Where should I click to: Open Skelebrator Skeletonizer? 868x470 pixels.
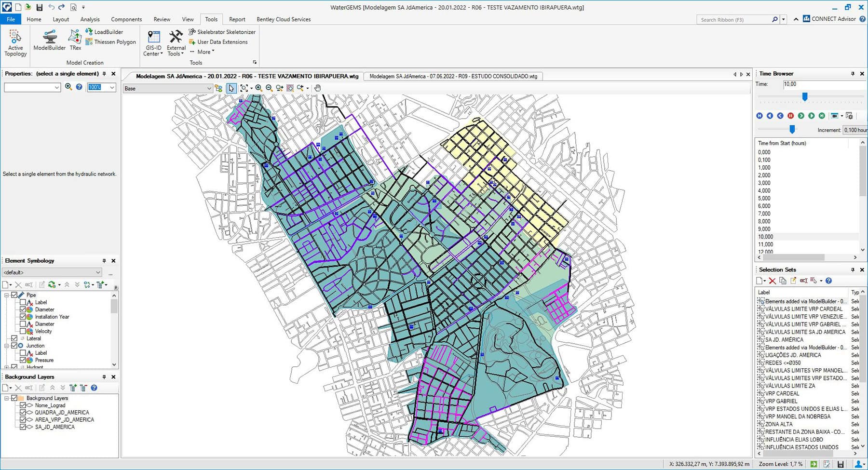tap(222, 32)
